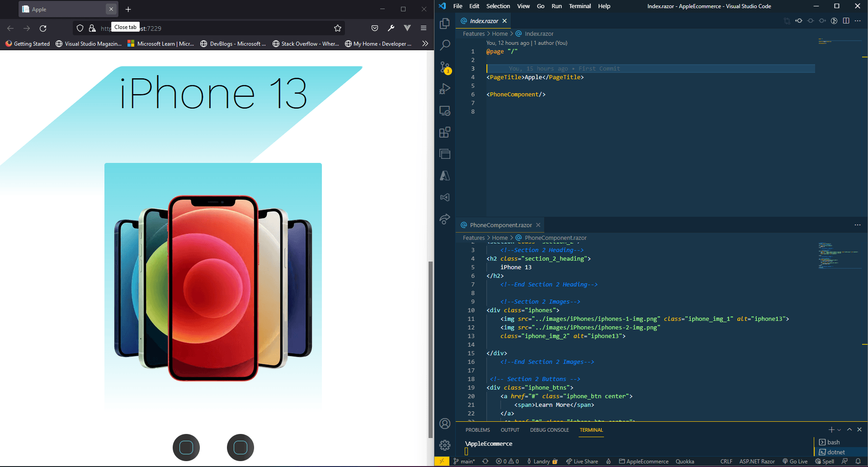Screen dimensions: 868x467
Task: Switch to the PROBLEMS panel tab
Action: [477, 430]
